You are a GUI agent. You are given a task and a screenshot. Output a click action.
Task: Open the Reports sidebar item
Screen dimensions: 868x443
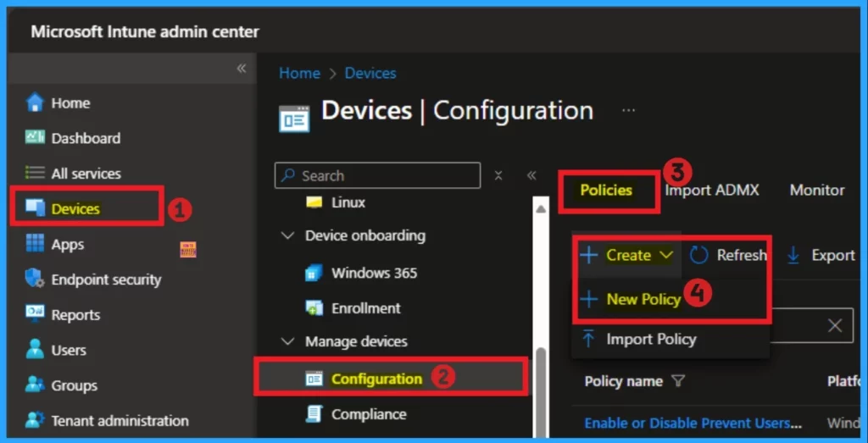[x=75, y=315]
